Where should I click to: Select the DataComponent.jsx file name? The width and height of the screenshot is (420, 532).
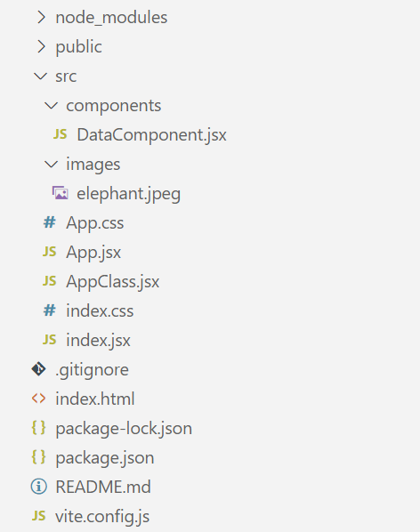pos(151,135)
